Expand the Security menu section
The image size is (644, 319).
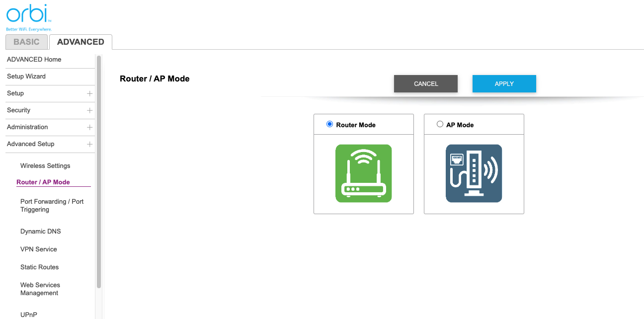point(89,110)
